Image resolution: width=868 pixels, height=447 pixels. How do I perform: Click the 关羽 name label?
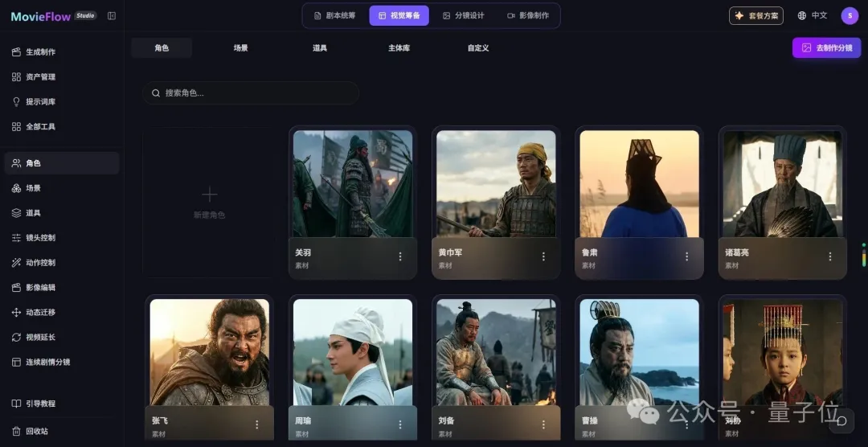(303, 252)
